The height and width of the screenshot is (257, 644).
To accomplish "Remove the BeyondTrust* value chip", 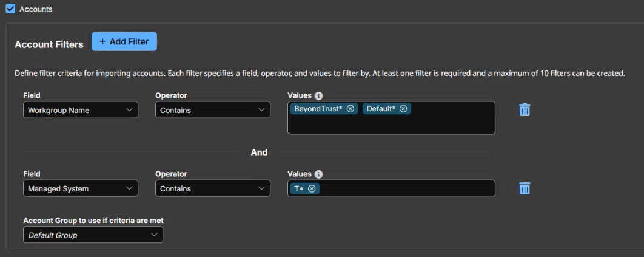I will point(351,109).
